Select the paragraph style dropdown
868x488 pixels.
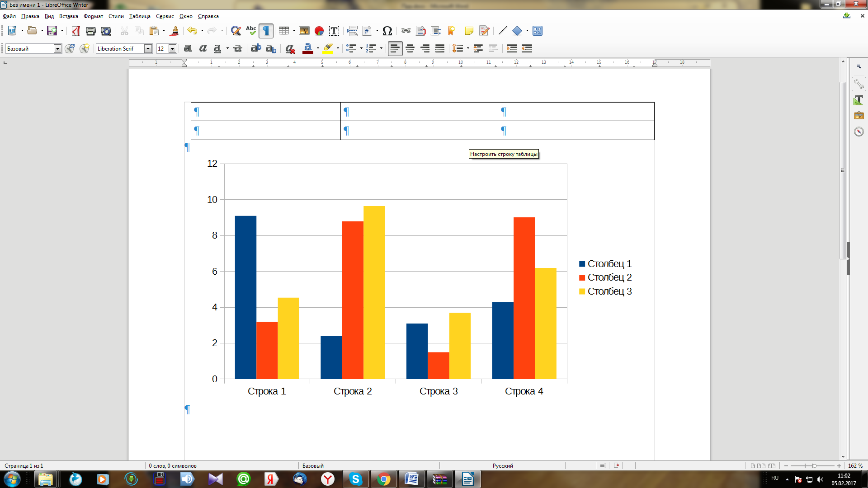(x=32, y=49)
